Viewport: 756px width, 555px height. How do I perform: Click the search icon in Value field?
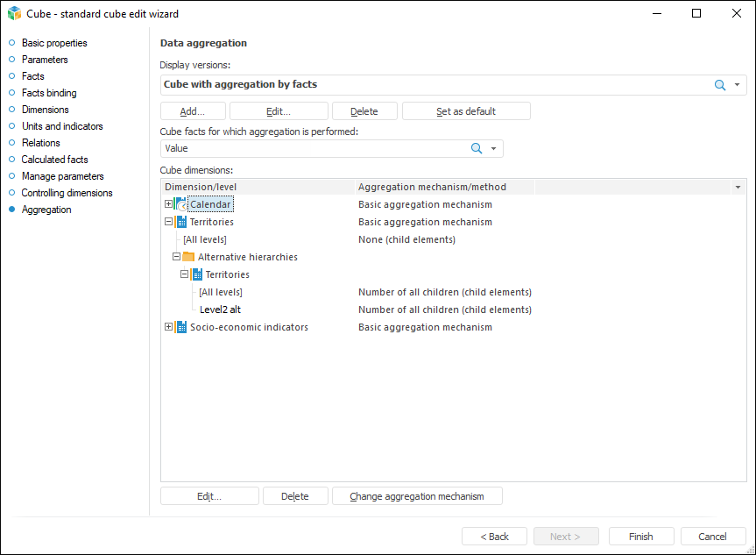(477, 149)
